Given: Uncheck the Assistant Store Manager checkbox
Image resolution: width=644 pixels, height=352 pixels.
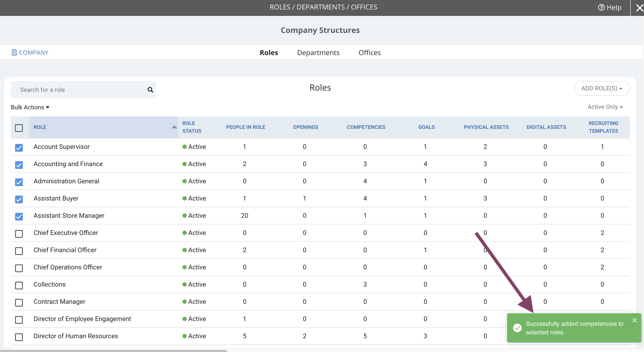Looking at the screenshot, I should 19,216.
